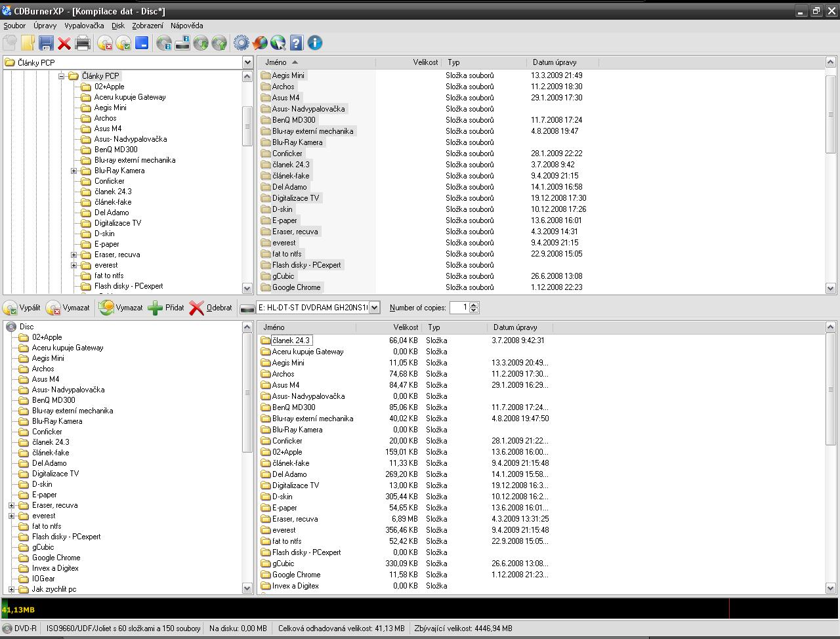
Task: Click the erase disc icon in the top toolbar
Action: (104, 43)
